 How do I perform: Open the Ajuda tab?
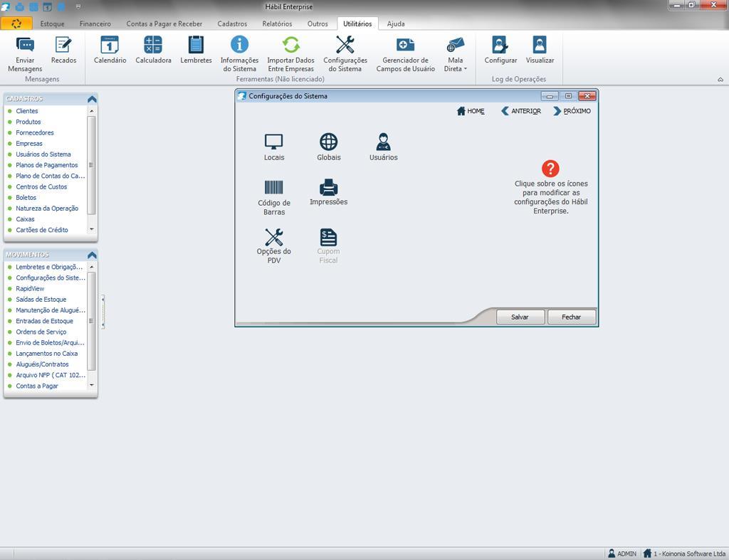coord(396,23)
